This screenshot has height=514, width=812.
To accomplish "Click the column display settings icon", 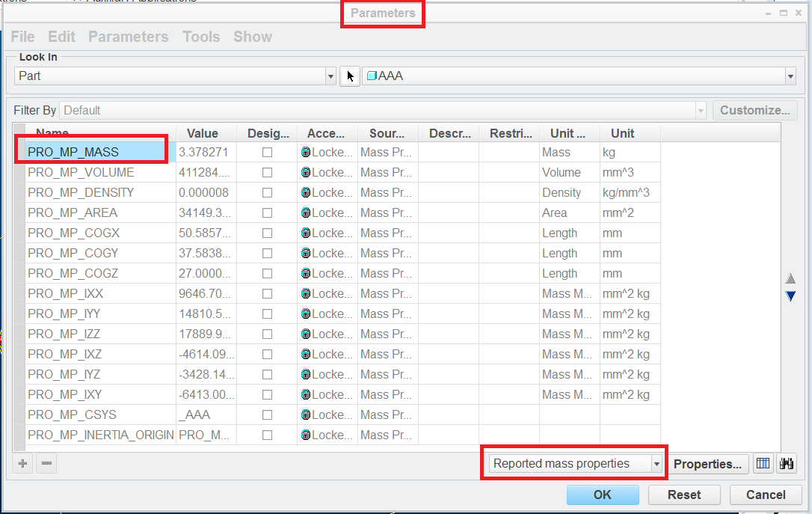I will [x=763, y=463].
